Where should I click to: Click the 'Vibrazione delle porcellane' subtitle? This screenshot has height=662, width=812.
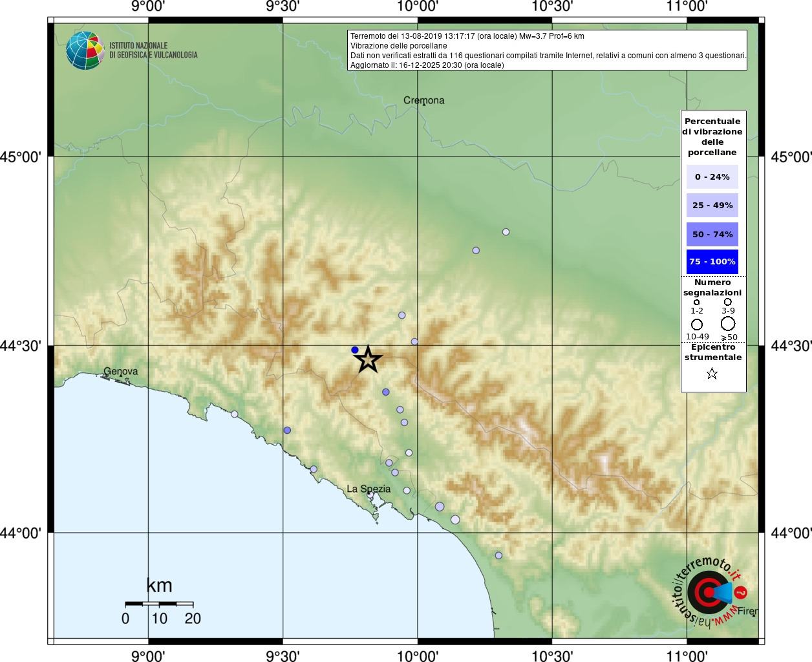tap(399, 46)
